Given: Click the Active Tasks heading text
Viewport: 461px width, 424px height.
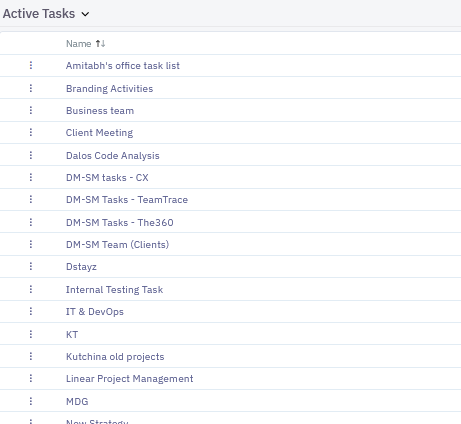Looking at the screenshot, I should 39,14.
